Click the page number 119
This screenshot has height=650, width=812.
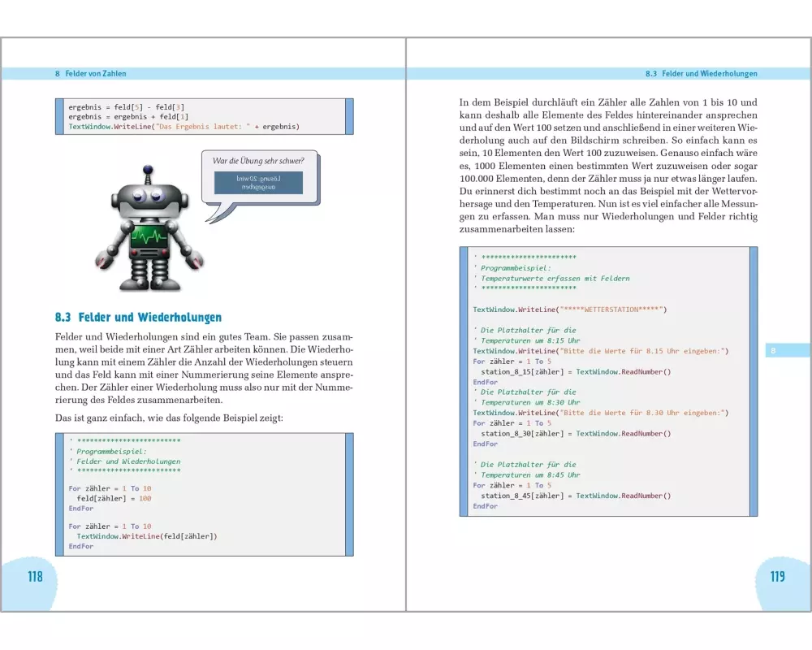(x=777, y=577)
